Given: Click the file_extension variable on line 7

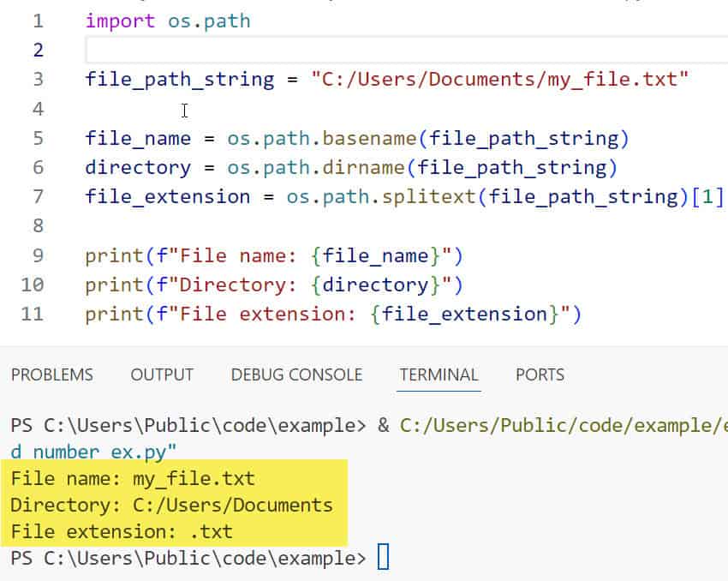Looking at the screenshot, I should coord(168,196).
